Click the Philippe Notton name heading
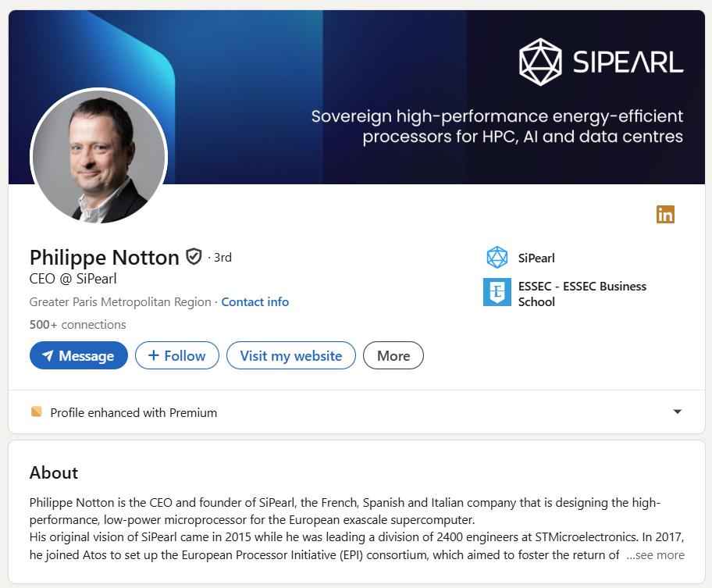Image resolution: width=712 pixels, height=588 pixels. (x=105, y=257)
